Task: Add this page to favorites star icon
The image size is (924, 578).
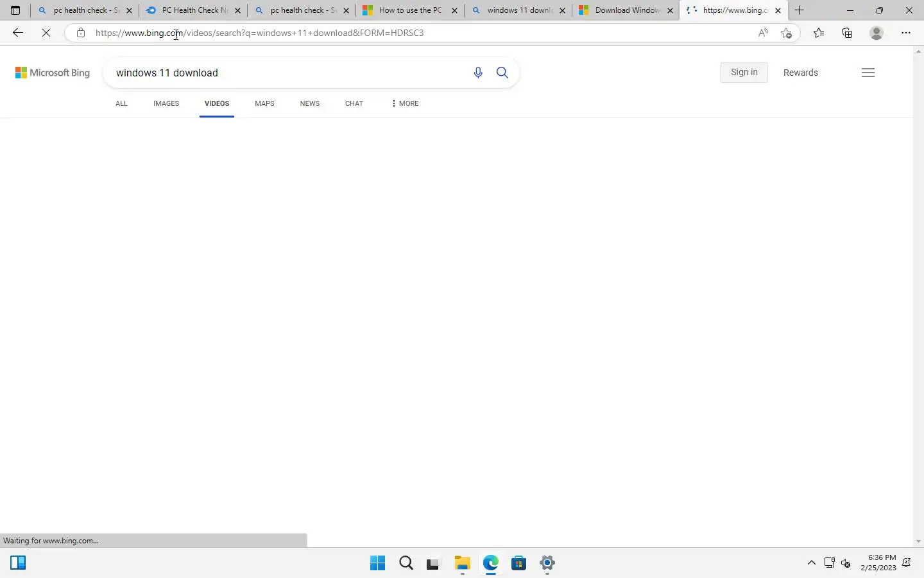Action: click(x=786, y=33)
